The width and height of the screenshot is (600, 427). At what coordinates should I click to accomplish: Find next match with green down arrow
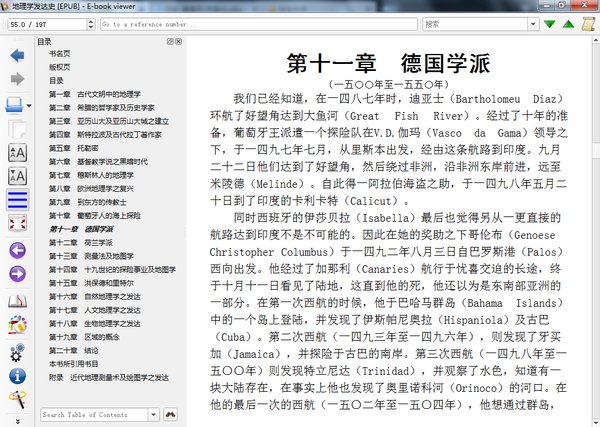549,24
